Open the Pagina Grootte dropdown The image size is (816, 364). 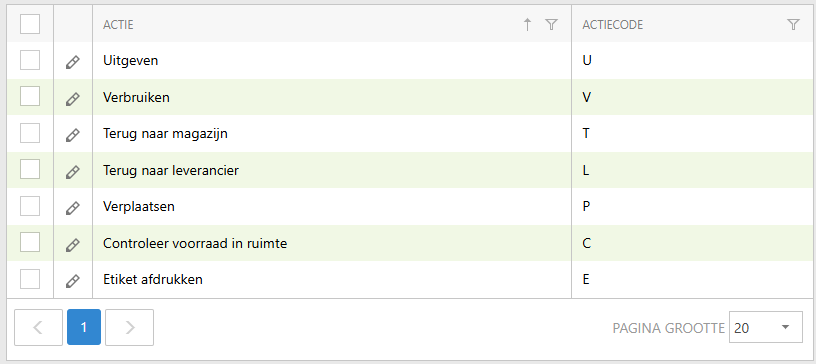(x=766, y=328)
